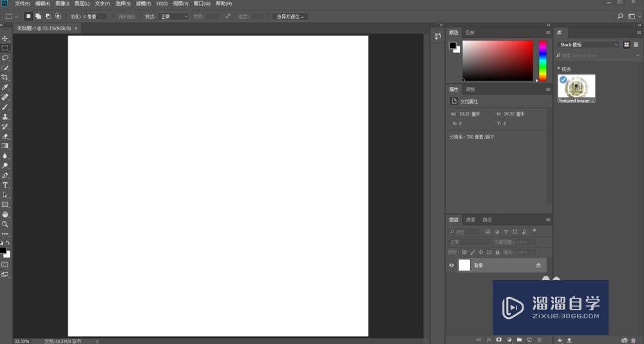The image size is (644, 344).
Task: Select the History Brush tool
Action: coord(5,127)
